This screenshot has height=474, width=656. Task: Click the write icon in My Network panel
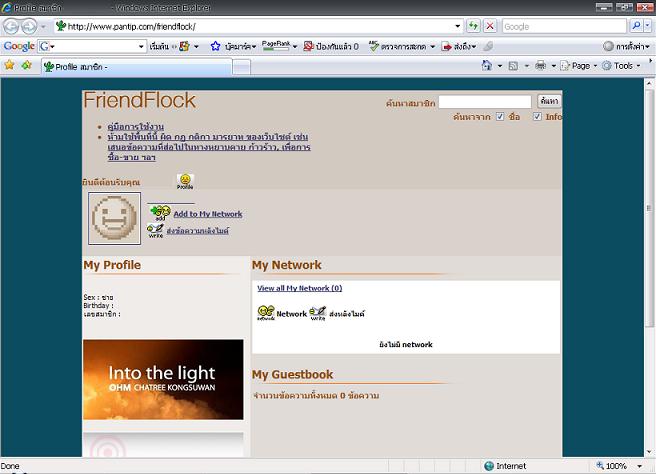click(x=318, y=313)
